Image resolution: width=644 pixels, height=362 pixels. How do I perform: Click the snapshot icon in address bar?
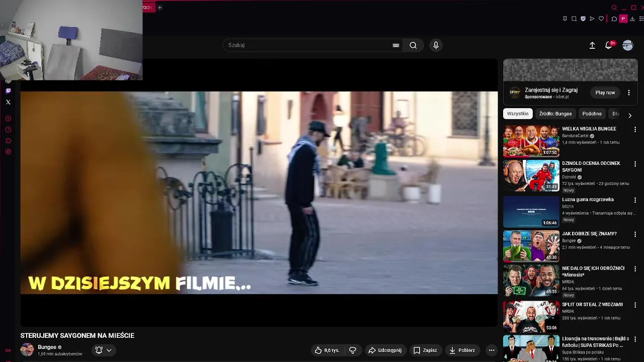[x=574, y=19]
